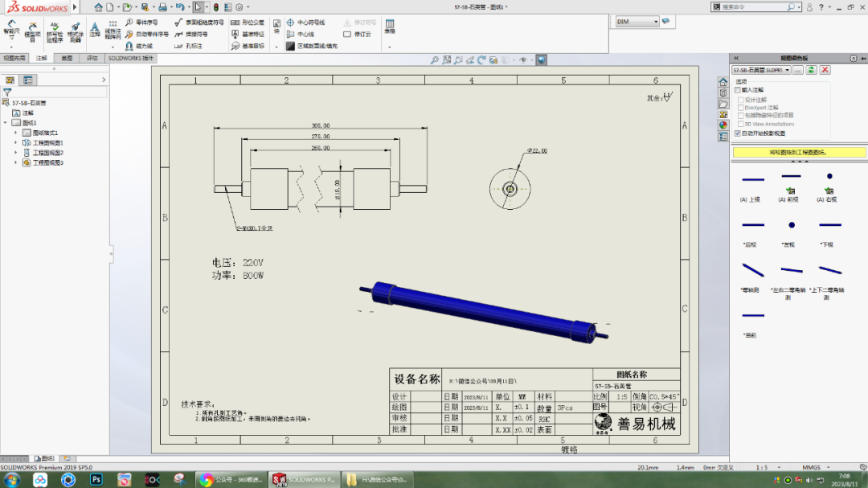This screenshot has width=868, height=488.
Task: Disable the 自动开始投影视图 checkbox
Action: pos(737,133)
